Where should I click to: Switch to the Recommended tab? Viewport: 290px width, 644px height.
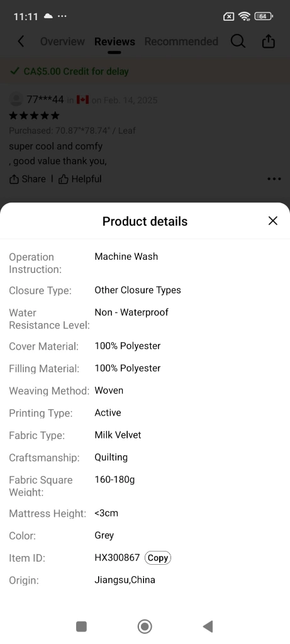click(x=181, y=42)
